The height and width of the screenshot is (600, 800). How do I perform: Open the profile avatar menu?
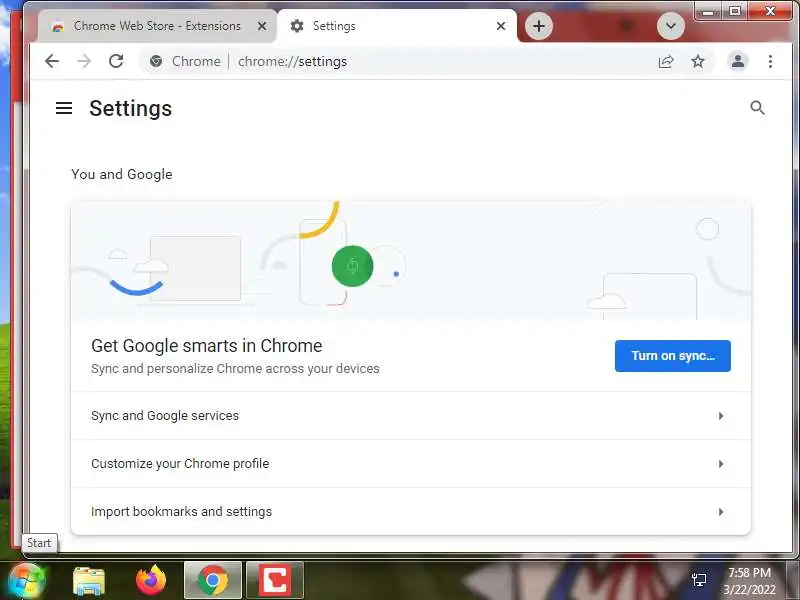[x=738, y=61]
